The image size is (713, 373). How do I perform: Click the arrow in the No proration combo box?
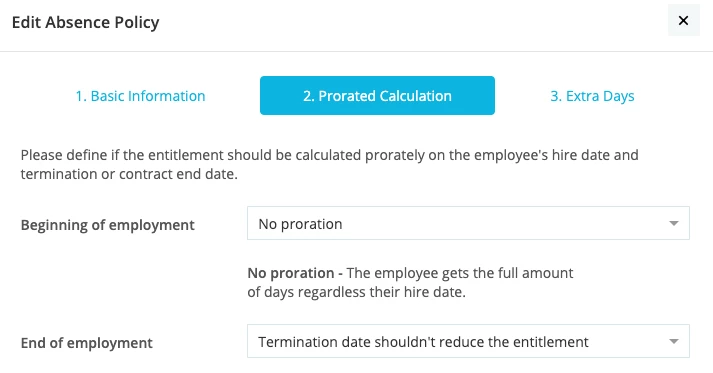click(x=673, y=223)
